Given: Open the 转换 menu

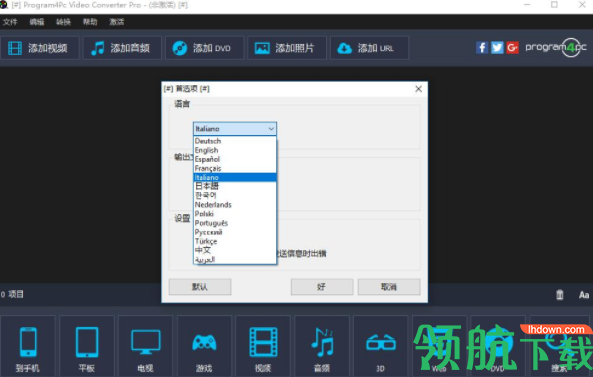Looking at the screenshot, I should [x=64, y=22].
